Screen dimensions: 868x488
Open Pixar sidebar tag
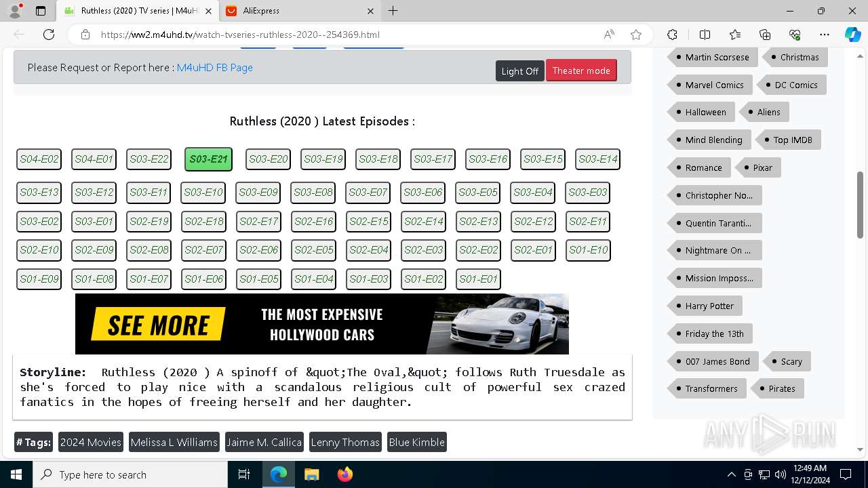(757, 168)
